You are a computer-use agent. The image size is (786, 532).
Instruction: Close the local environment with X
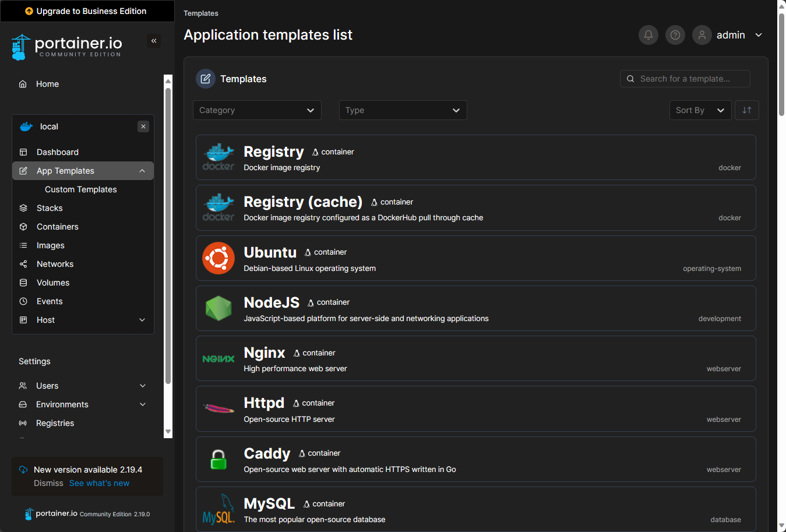click(x=143, y=126)
